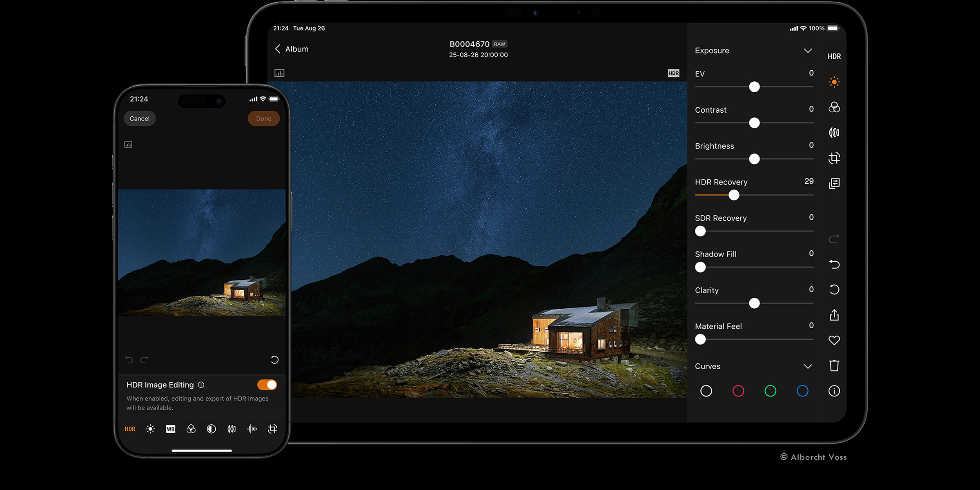Open photo info icon in sidebar
This screenshot has height=490, width=980.
coord(834,391)
